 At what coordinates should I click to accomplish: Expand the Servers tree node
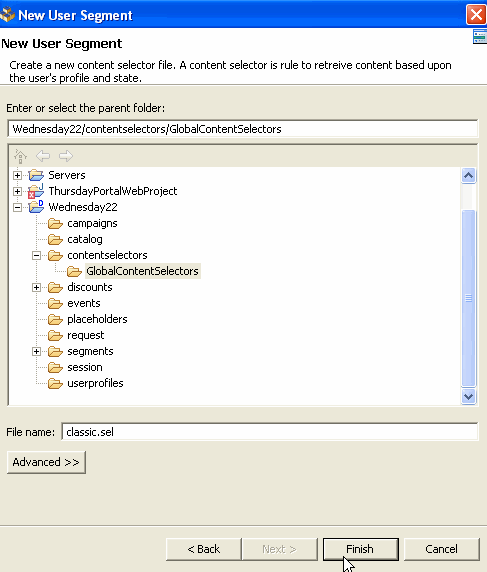pyautogui.click(x=17, y=175)
